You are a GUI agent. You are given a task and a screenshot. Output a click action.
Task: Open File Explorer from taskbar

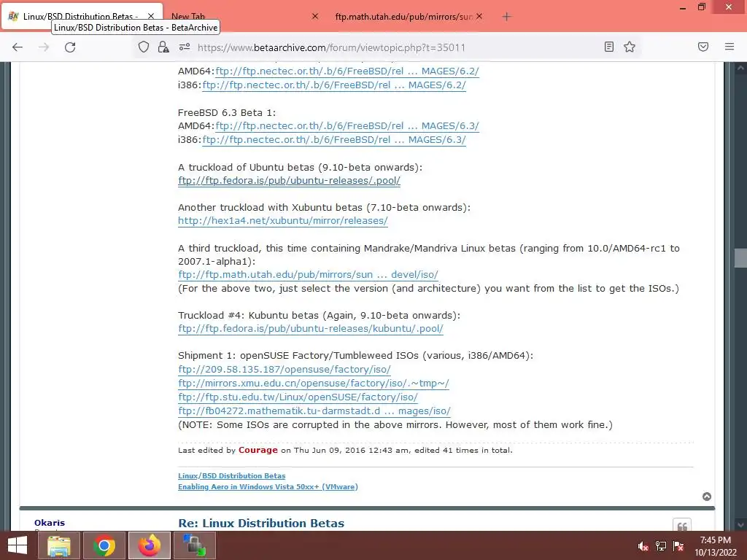tap(58, 545)
